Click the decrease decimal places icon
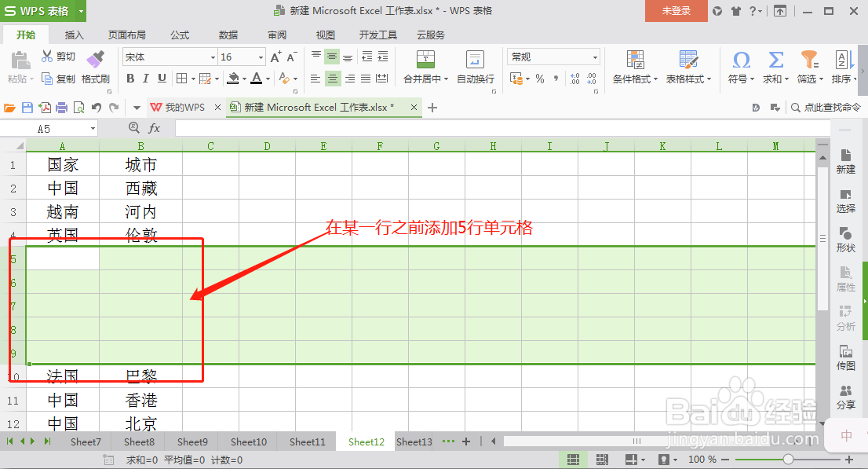The image size is (868, 469). coord(592,79)
